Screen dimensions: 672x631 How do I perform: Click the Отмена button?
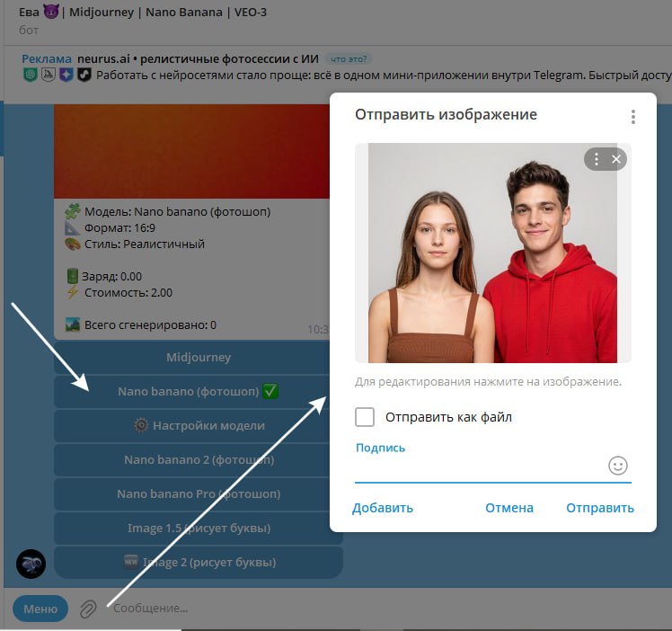coord(509,508)
